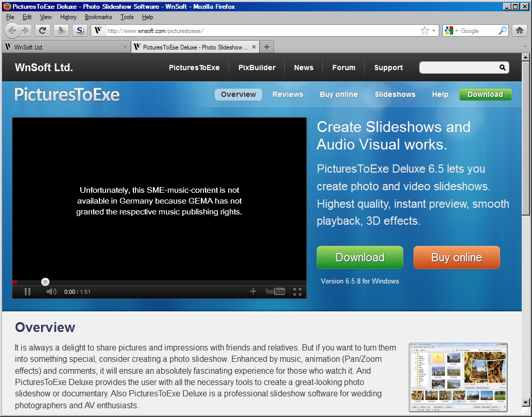The height and width of the screenshot is (417, 532).
Task: Open the Edit menu
Action: [x=27, y=17]
